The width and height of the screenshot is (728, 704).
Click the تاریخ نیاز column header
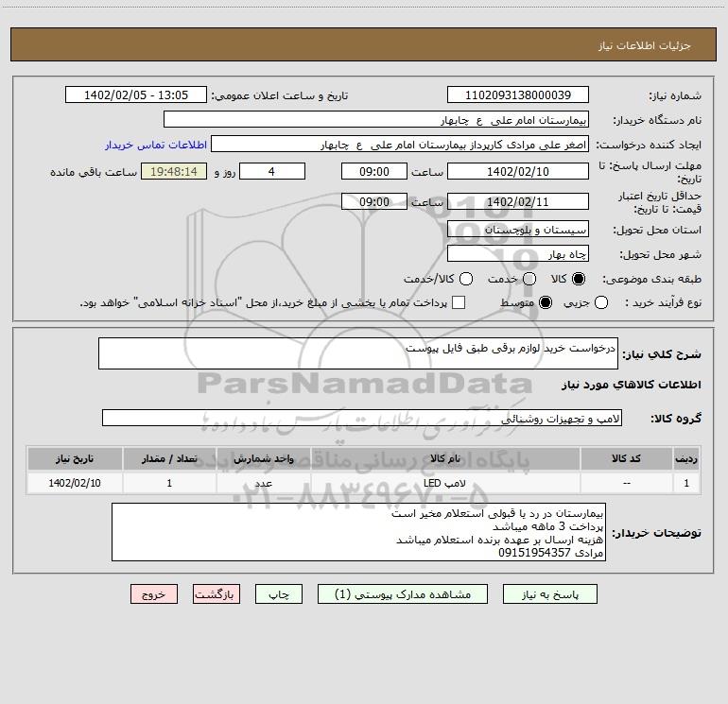pyautogui.click(x=75, y=458)
